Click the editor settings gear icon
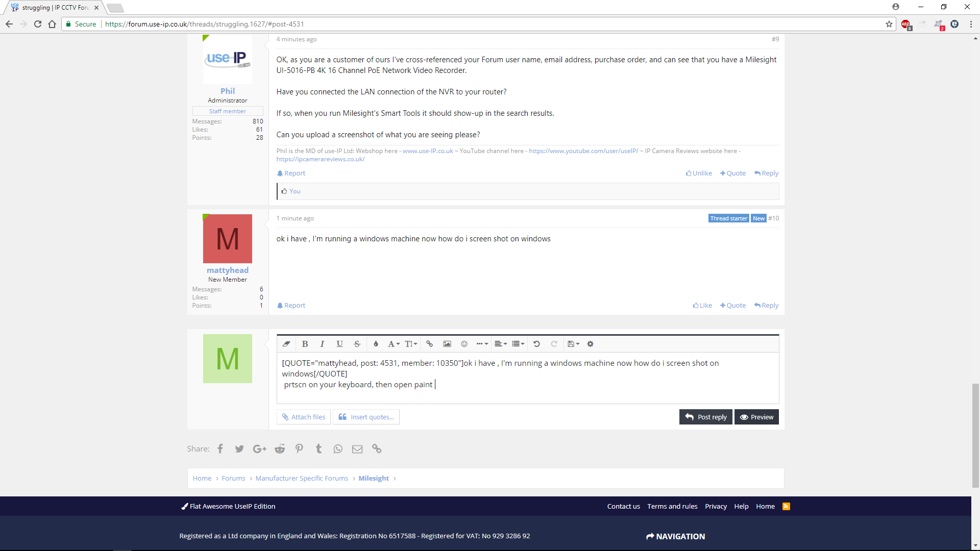The height and width of the screenshot is (551, 980). coord(590,344)
